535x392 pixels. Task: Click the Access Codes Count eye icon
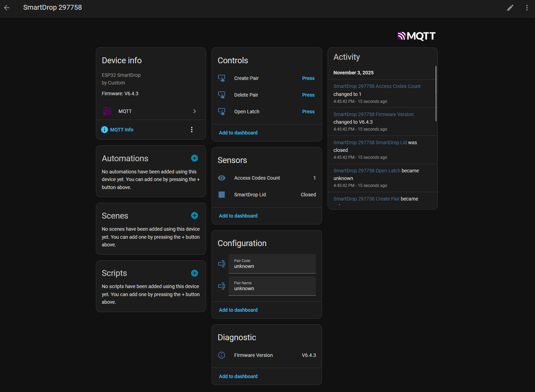(x=222, y=178)
